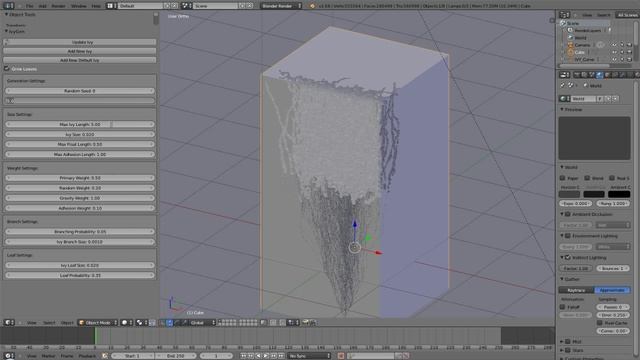Click the 3D view editor type icon
The height and width of the screenshot is (360, 640).
9,322
